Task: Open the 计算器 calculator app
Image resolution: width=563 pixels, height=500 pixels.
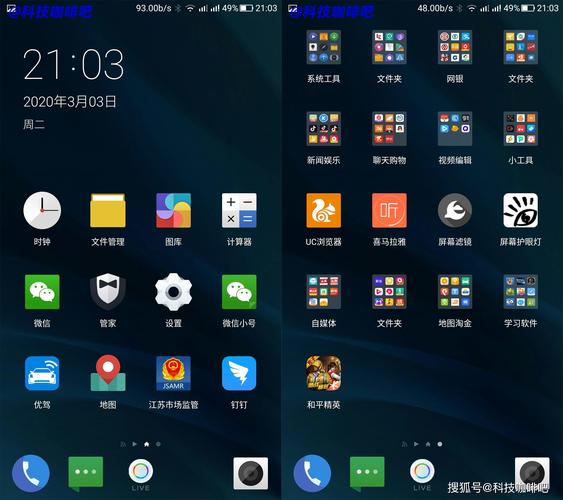Action: pos(239,210)
